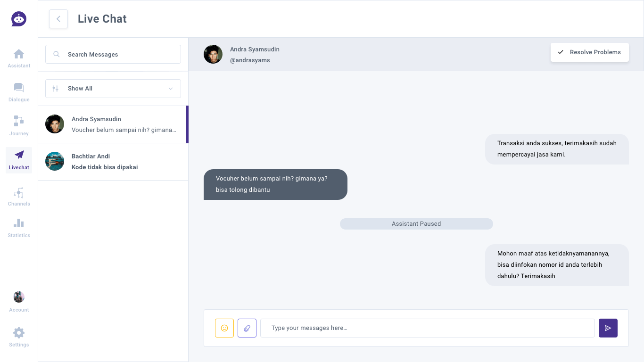This screenshot has height=362, width=644.
Task: Click the chevron on the Show All filter
Action: pos(171,89)
